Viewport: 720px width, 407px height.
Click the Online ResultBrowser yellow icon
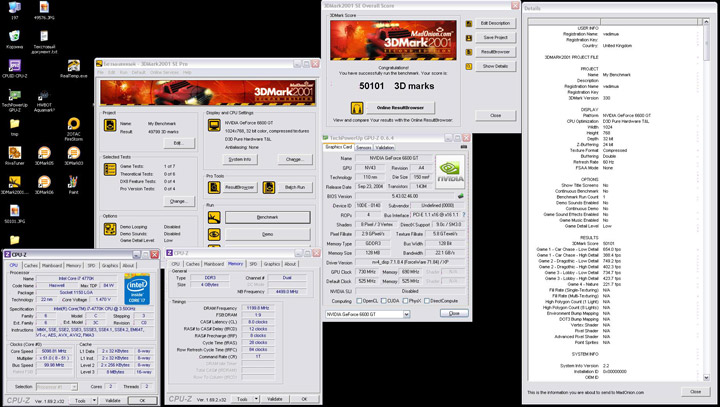click(357, 108)
